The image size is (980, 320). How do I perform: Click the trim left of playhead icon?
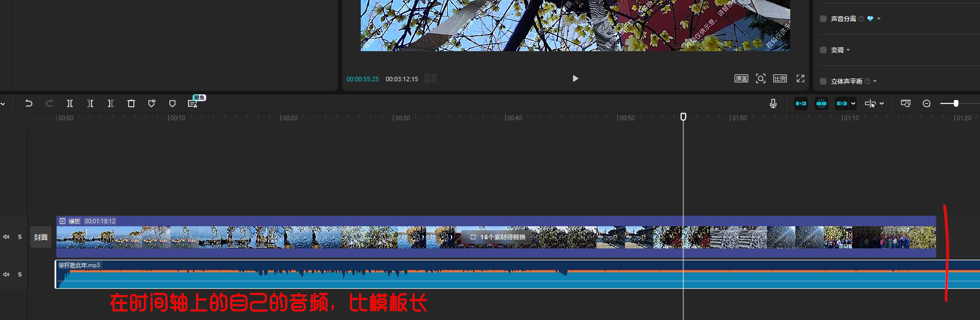[x=90, y=103]
